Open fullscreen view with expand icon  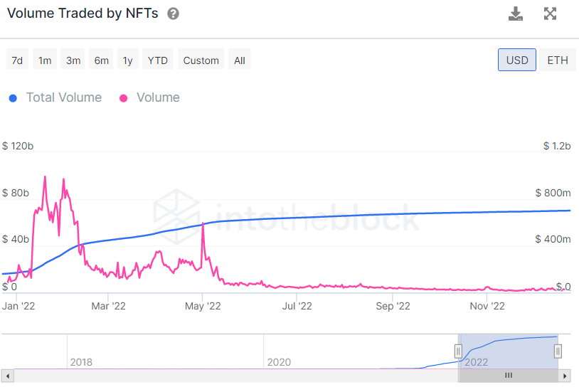click(550, 14)
